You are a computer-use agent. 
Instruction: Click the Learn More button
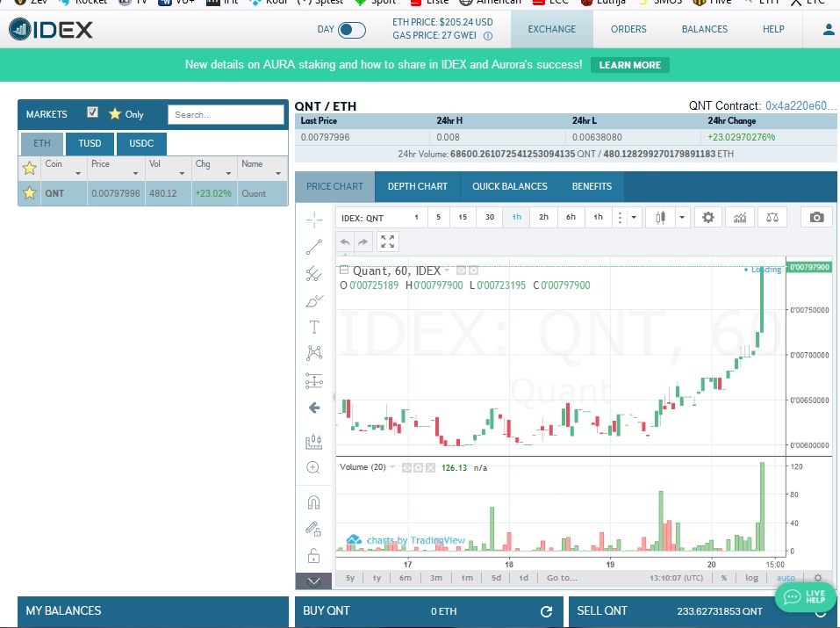pyautogui.click(x=629, y=65)
